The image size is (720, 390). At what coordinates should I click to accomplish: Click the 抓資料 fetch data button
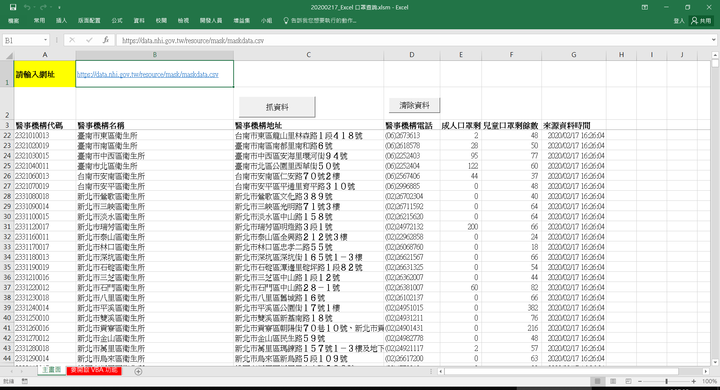pyautogui.click(x=277, y=107)
